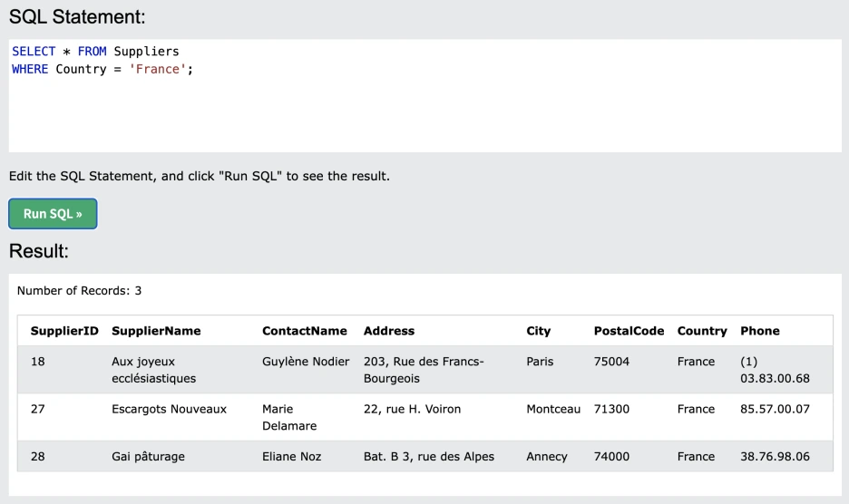Screen dimensions: 849x504
Task: Click the Phone column header
Action: pyautogui.click(x=760, y=331)
